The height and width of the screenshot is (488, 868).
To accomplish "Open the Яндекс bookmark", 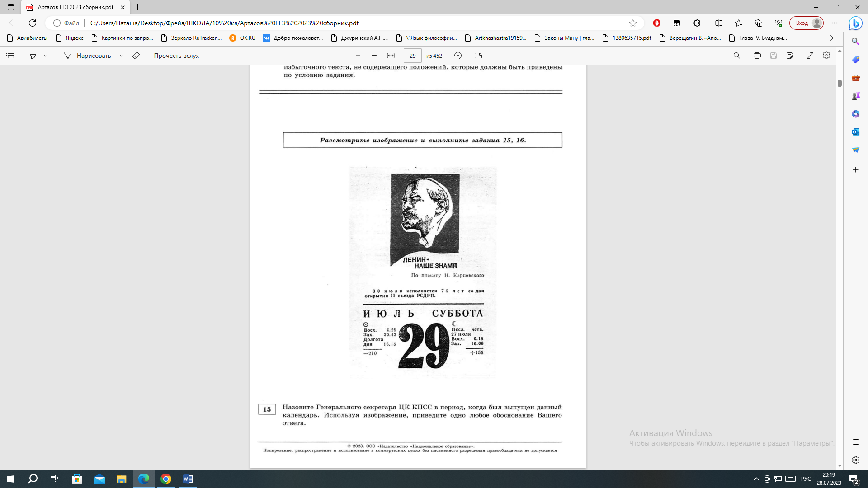I will click(x=69, y=38).
